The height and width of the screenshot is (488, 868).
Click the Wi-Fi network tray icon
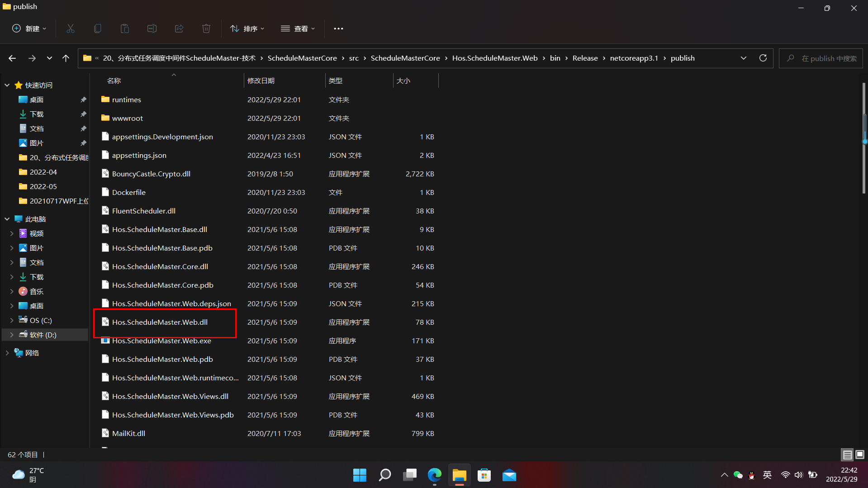785,475
